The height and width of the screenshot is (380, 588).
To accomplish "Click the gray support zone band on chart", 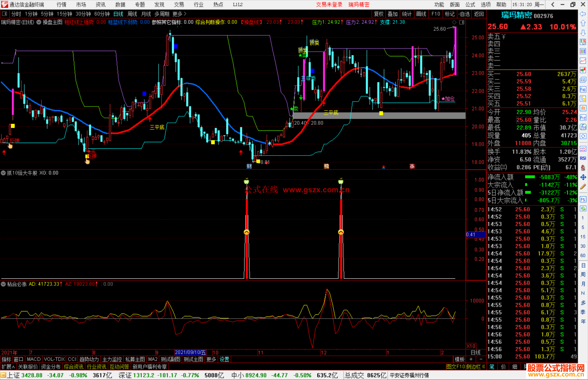I will point(379,115).
